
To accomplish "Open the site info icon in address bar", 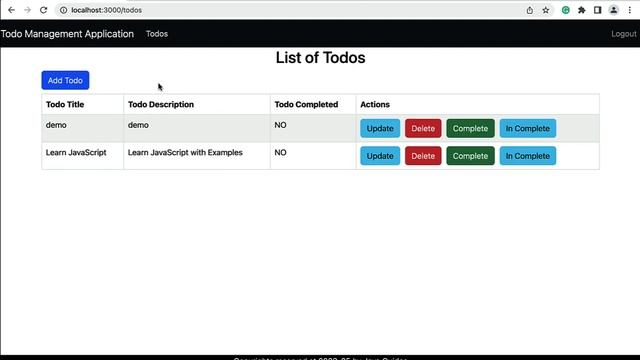I will pos(63,10).
